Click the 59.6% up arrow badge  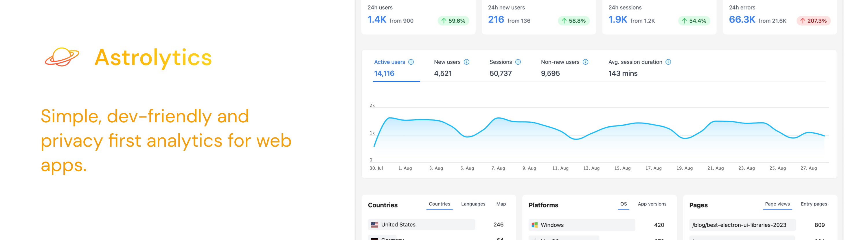[x=454, y=21]
